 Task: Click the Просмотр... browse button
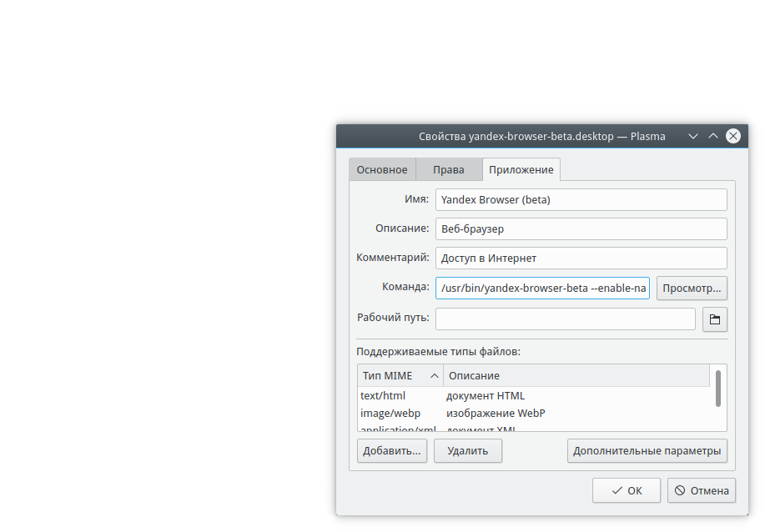coord(692,289)
